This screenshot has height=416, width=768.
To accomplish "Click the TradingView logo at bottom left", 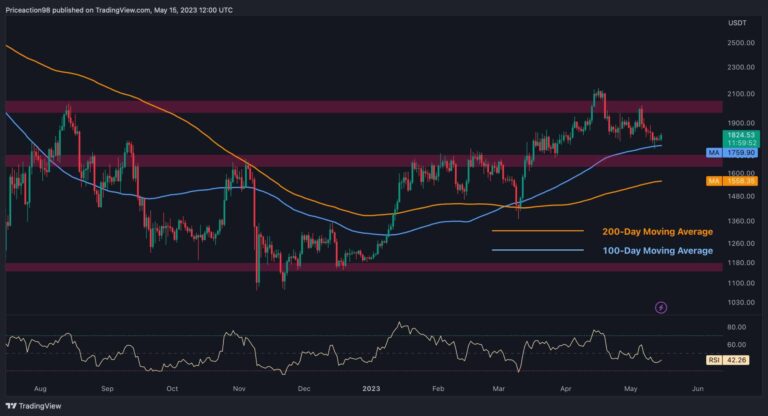I will (33, 406).
